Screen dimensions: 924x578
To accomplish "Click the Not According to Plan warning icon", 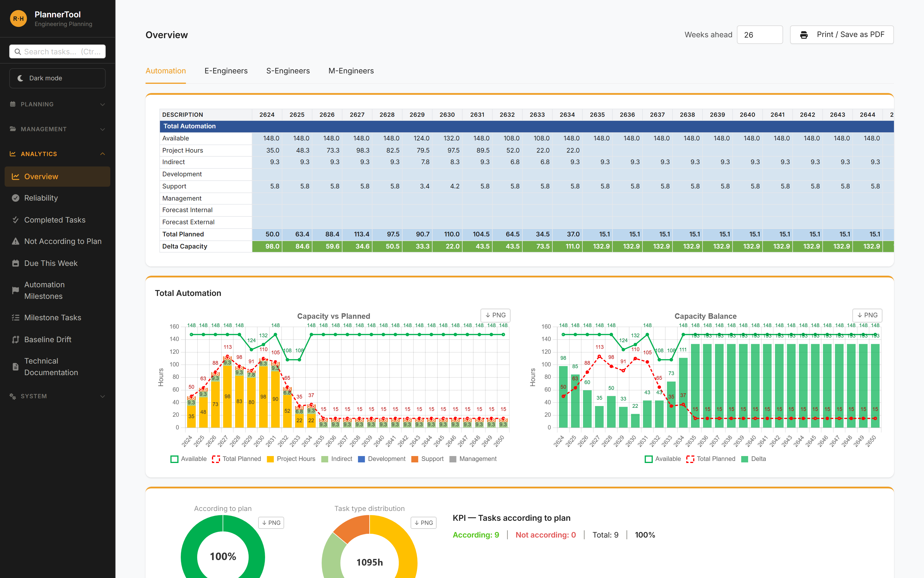I will point(16,241).
